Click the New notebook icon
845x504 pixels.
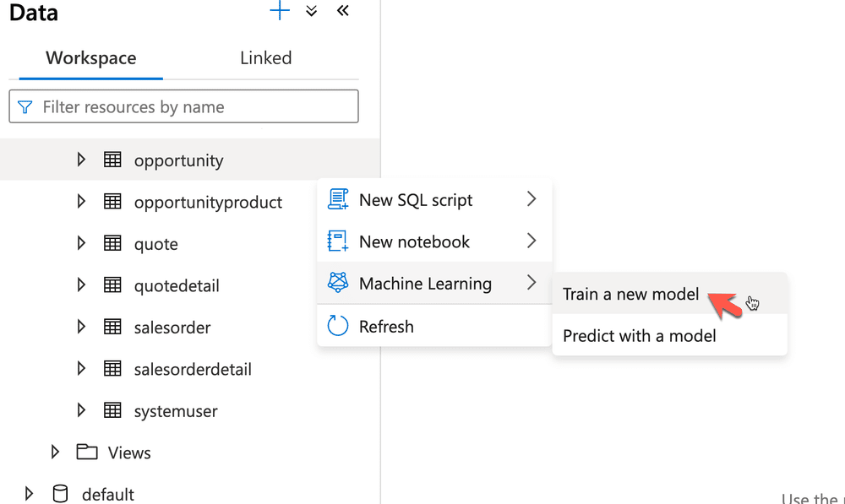[336, 241]
